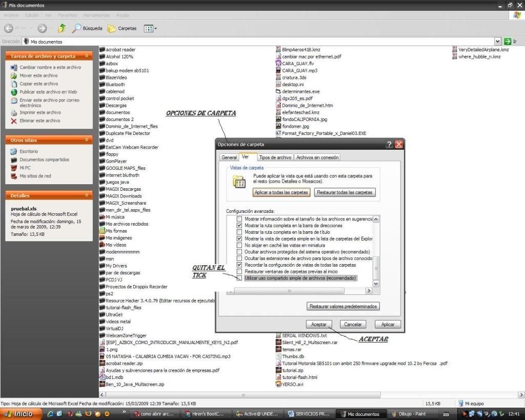This screenshot has width=525, height=420.
Task: Toggle the Carpetas folder pane
Action: [x=122, y=29]
